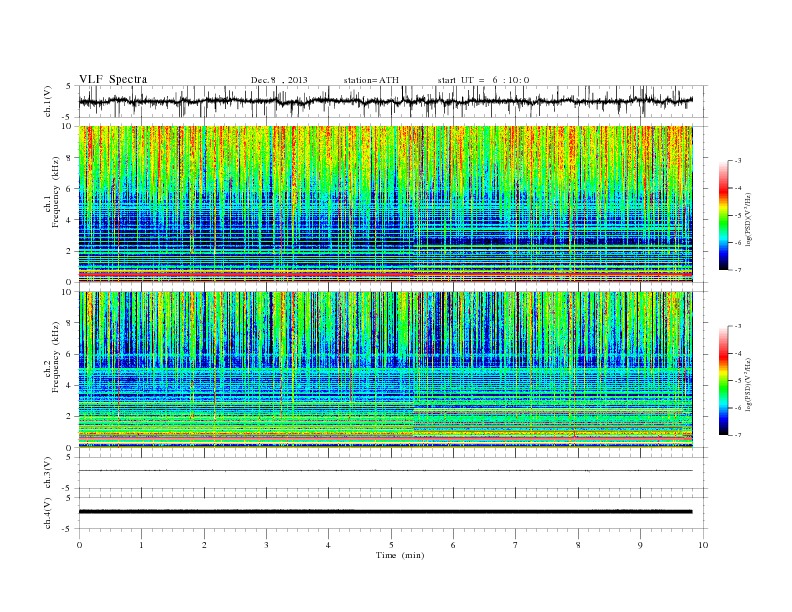The height and width of the screenshot is (612, 792).
Task: Click the ch.1 voltage waveform trace
Action: pyautogui.click(x=385, y=101)
